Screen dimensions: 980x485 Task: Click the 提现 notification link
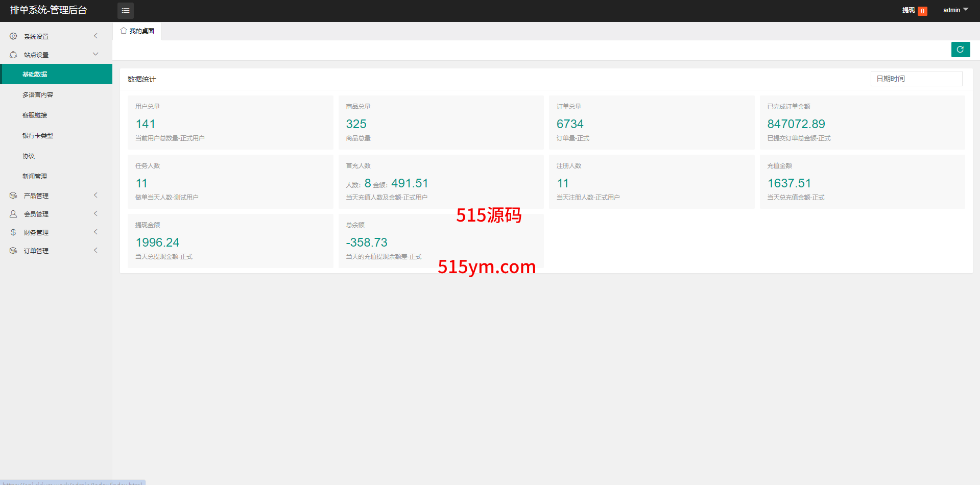coord(909,10)
